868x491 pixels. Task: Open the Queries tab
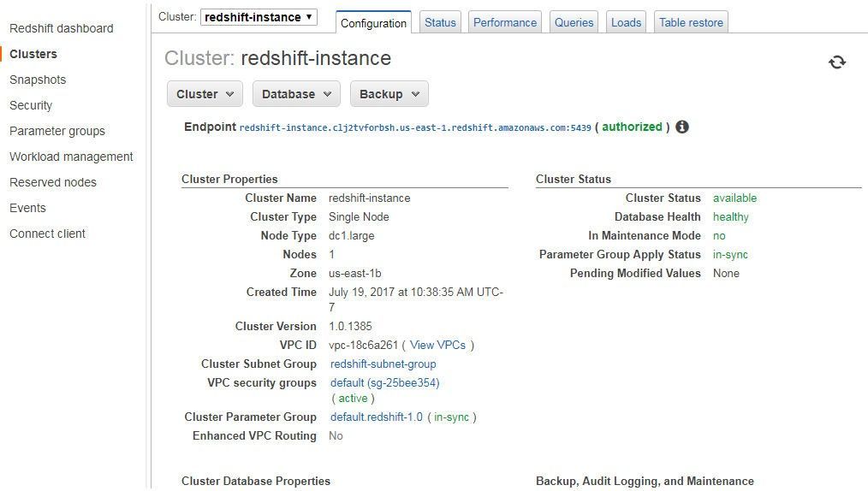point(574,22)
